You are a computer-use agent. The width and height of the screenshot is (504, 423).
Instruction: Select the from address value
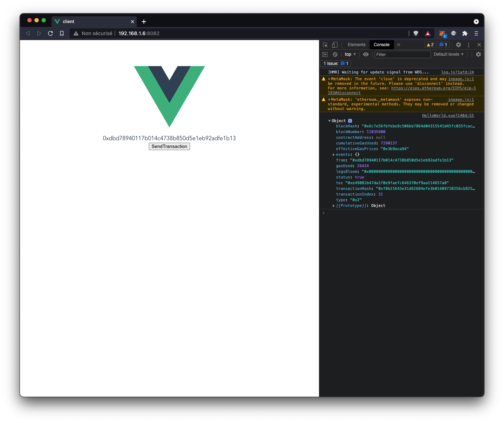pos(402,160)
